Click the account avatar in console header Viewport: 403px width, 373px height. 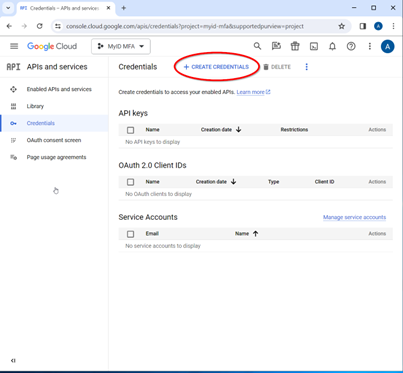(x=387, y=46)
